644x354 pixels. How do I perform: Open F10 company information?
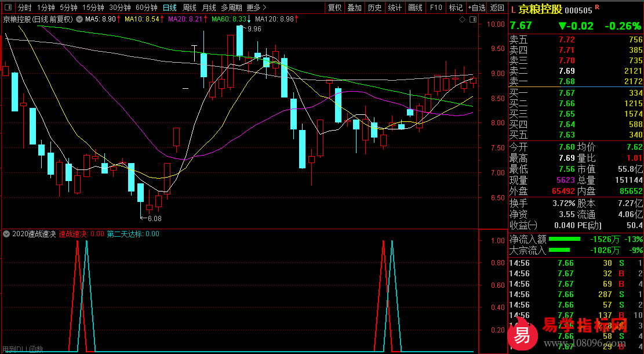436,8
